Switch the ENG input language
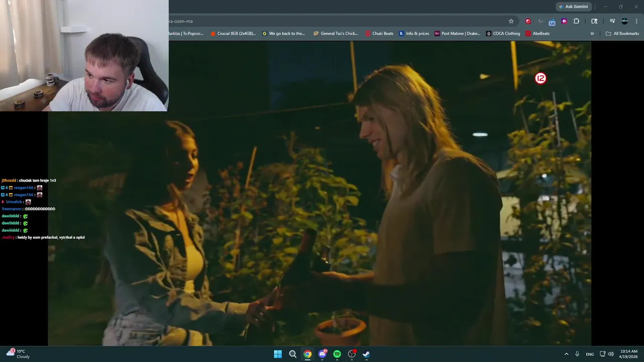 (x=590, y=354)
